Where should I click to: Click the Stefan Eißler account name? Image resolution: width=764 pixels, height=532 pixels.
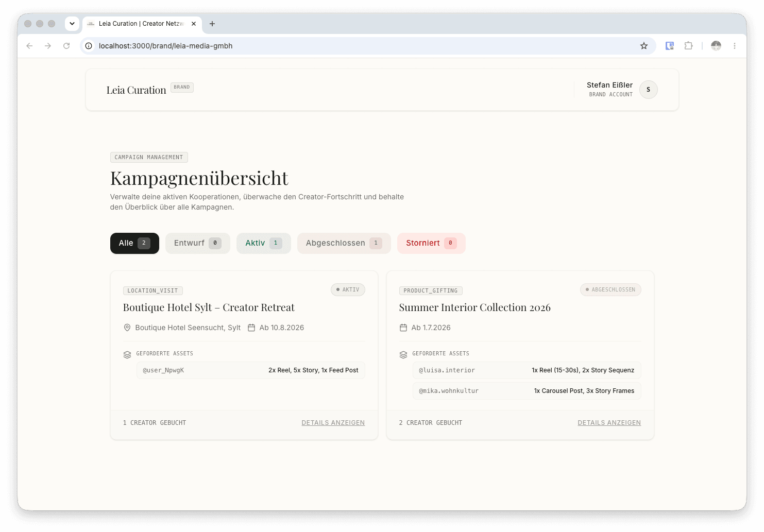tap(609, 85)
